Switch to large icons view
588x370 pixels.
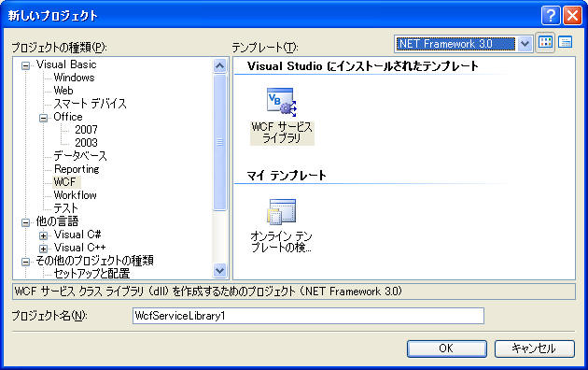point(545,43)
